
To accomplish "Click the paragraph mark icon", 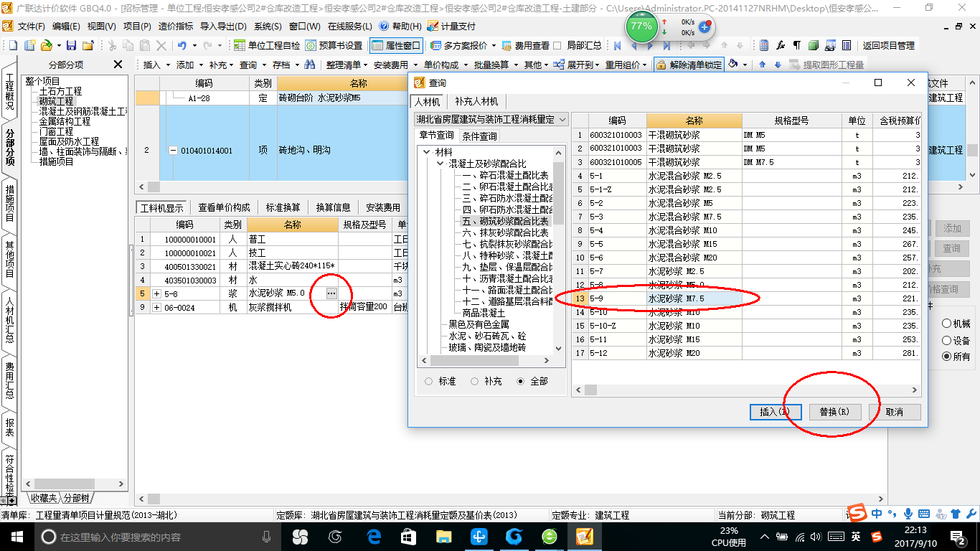I will pos(797,45).
